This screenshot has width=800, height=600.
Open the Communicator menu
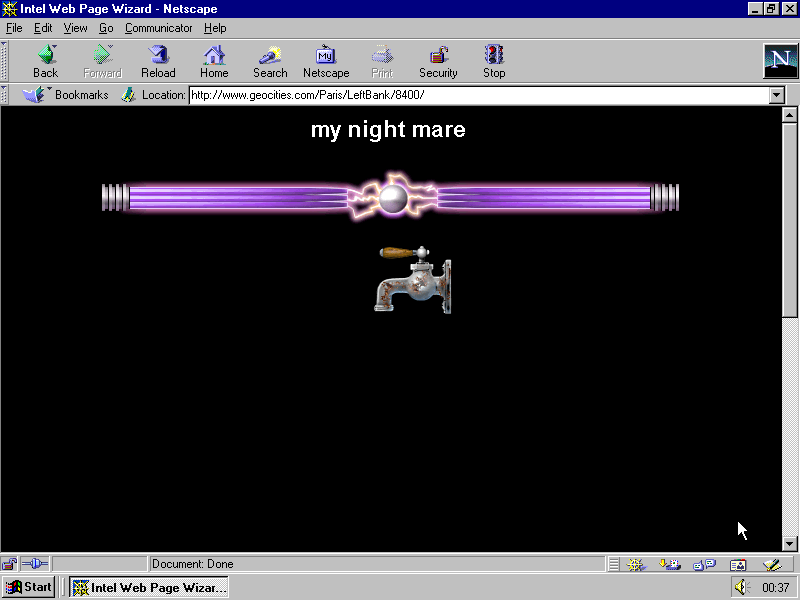(159, 28)
